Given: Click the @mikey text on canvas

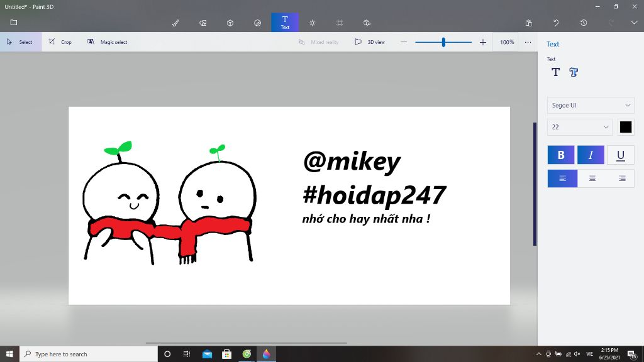Looking at the screenshot, I should [x=352, y=162].
